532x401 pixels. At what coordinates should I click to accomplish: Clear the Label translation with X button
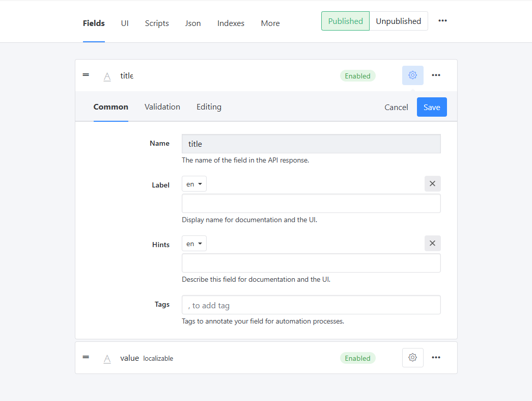[x=433, y=184]
